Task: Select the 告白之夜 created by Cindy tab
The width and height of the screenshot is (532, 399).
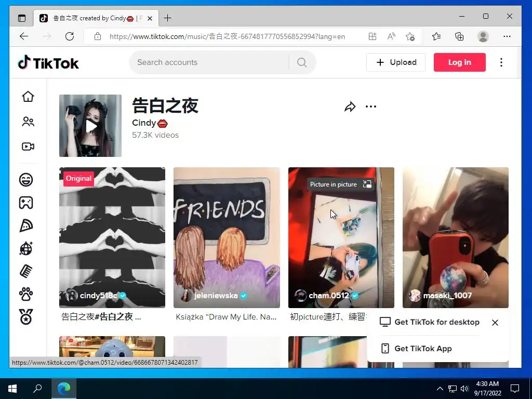Action: coord(96,18)
